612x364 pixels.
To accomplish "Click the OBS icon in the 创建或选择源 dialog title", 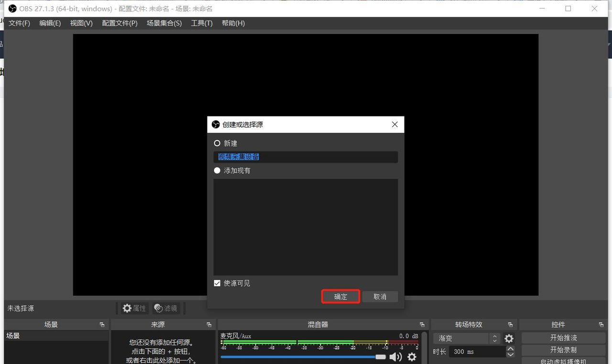I will [x=216, y=125].
